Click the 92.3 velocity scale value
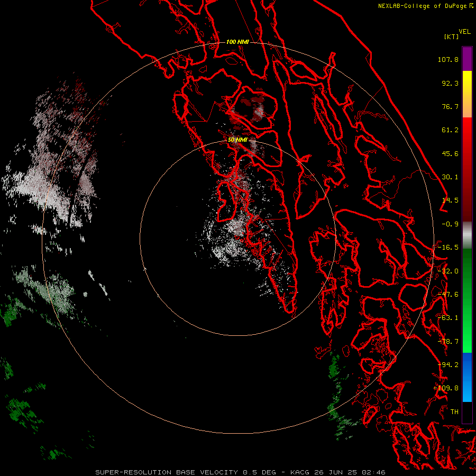This screenshot has height=476, width=476. [x=450, y=83]
